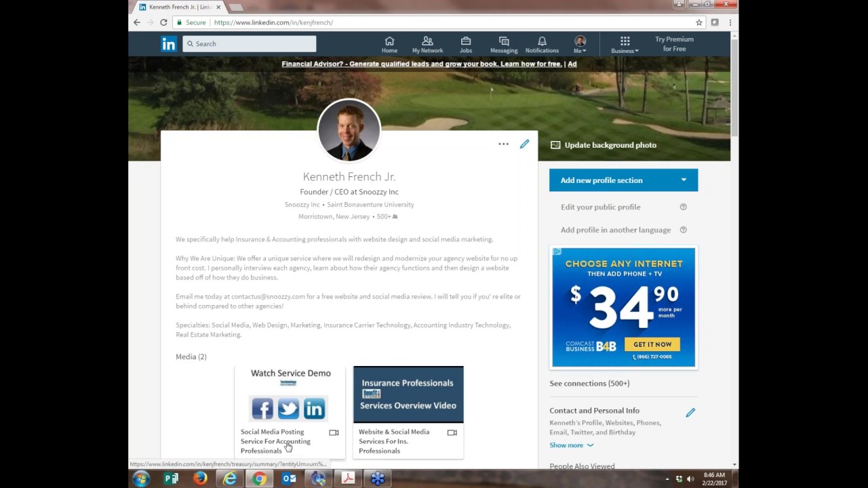Open Chrome three-dot menu
Image resolution: width=868 pixels, height=488 pixels.
click(x=730, y=22)
